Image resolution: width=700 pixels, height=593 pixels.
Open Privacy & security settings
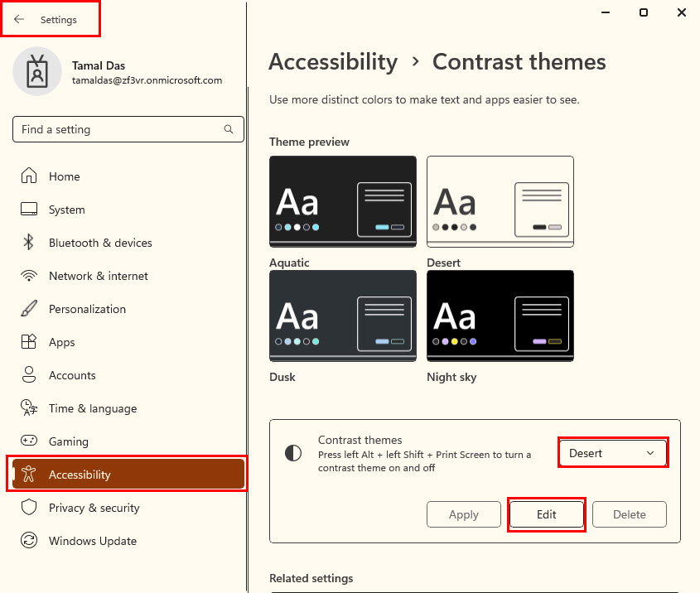pos(128,508)
